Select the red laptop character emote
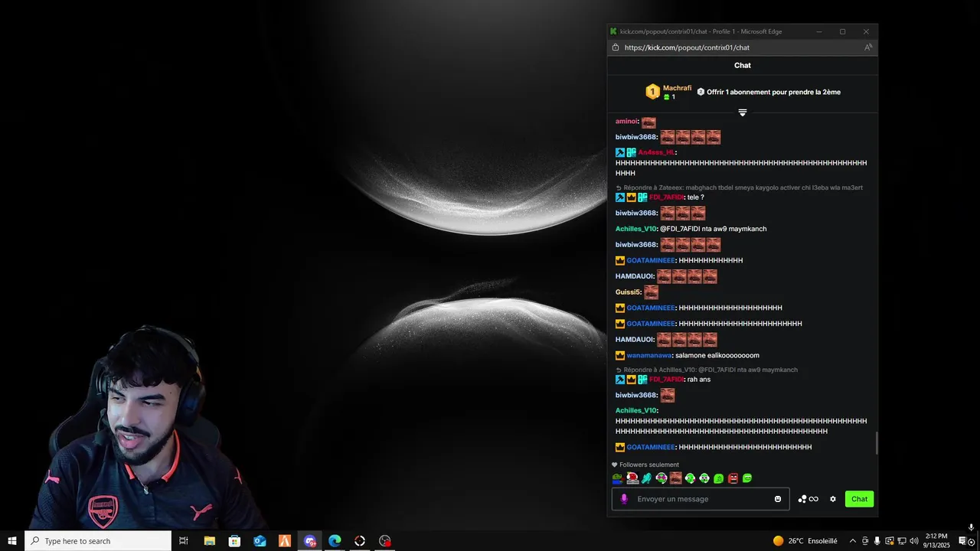Viewport: 980px width, 551px height. tap(632, 478)
